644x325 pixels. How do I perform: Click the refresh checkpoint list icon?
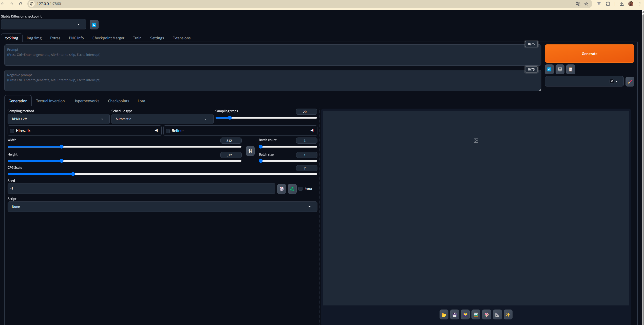click(x=94, y=25)
